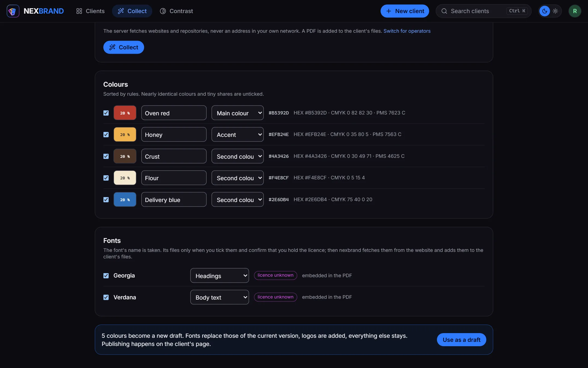Untick the Honey colour checkbox
This screenshot has height=368, width=588.
(106, 134)
